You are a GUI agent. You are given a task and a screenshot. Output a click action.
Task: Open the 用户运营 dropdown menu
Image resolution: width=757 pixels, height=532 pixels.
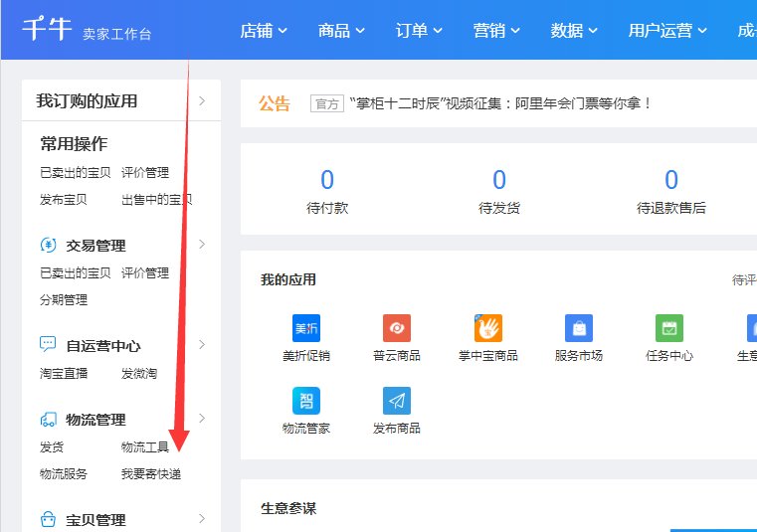pos(667,31)
